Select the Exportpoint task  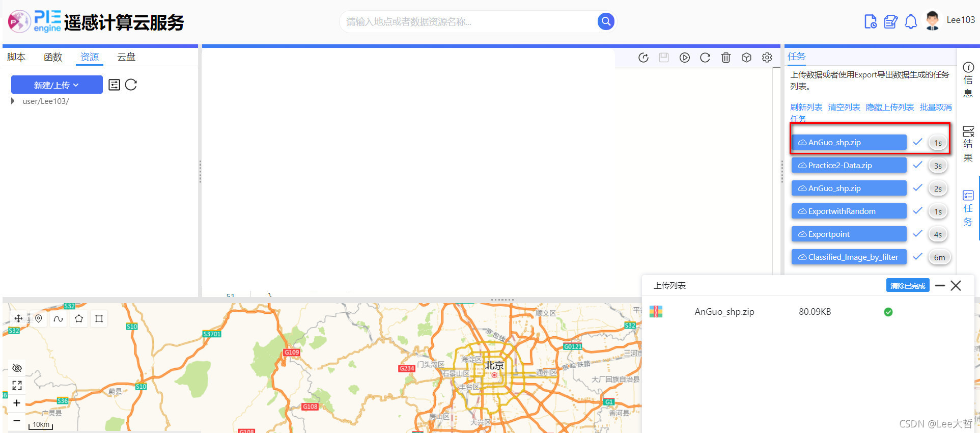click(x=849, y=234)
